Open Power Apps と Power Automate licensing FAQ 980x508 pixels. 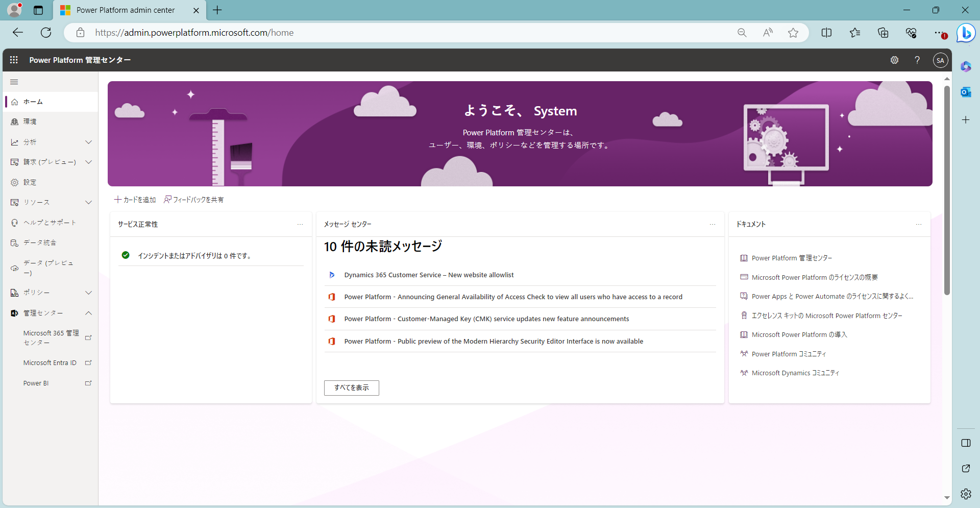click(832, 296)
